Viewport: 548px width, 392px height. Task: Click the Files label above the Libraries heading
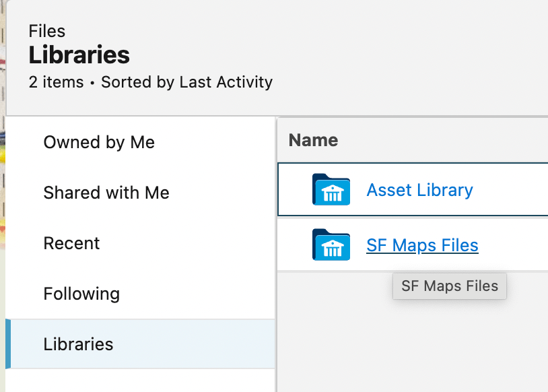[x=46, y=31]
